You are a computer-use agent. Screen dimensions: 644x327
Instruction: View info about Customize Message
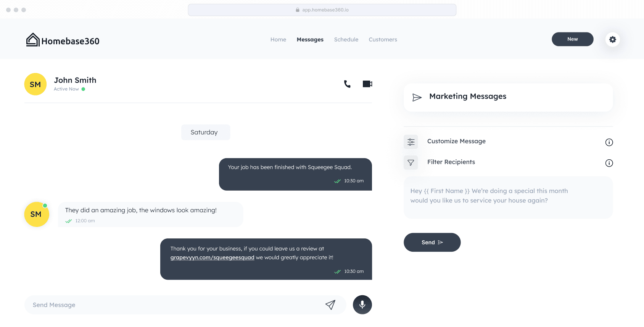(x=609, y=142)
